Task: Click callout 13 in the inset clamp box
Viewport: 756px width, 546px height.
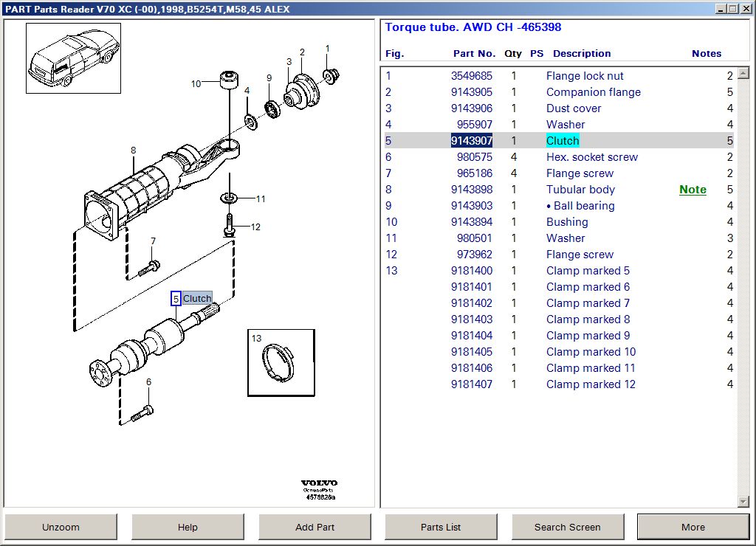Action: pyautogui.click(x=256, y=339)
